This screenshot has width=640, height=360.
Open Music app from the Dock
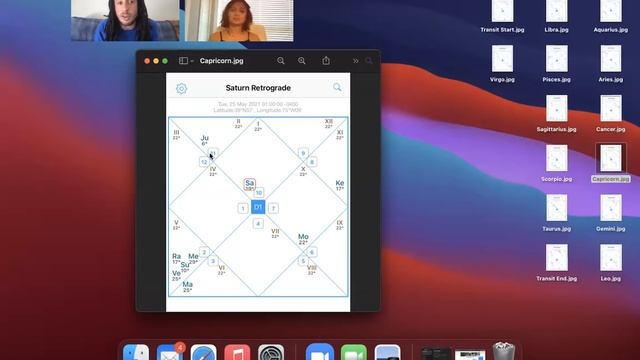[x=237, y=352]
